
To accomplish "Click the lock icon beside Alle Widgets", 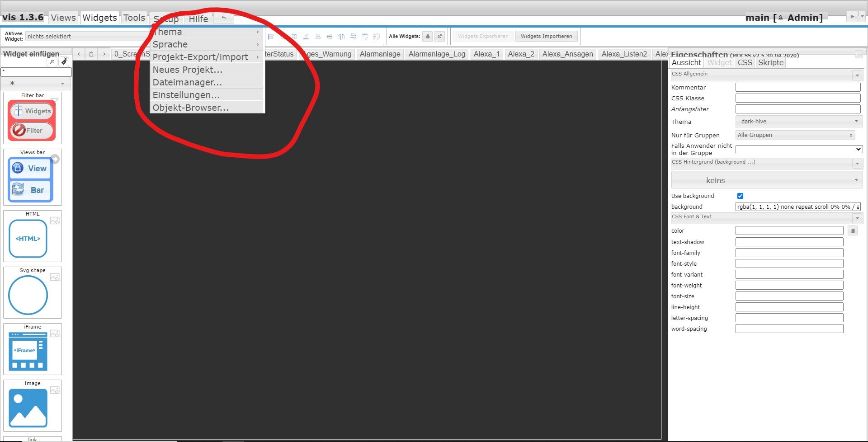I will coord(428,36).
